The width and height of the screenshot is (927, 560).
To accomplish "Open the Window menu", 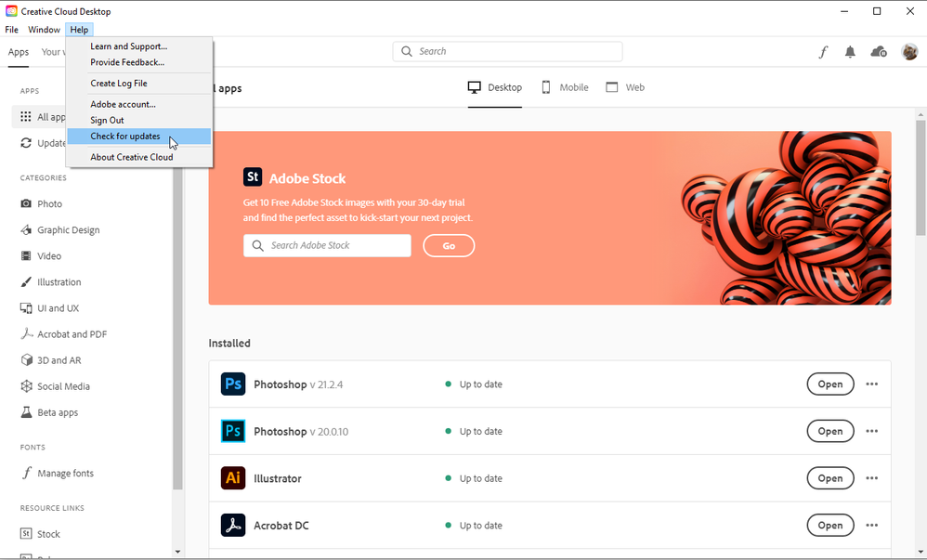I will click(x=44, y=29).
